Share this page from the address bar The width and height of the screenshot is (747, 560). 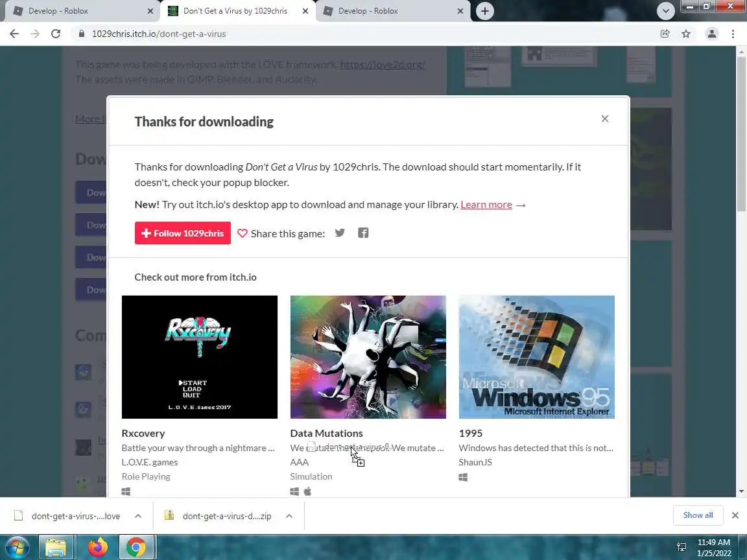[665, 34]
